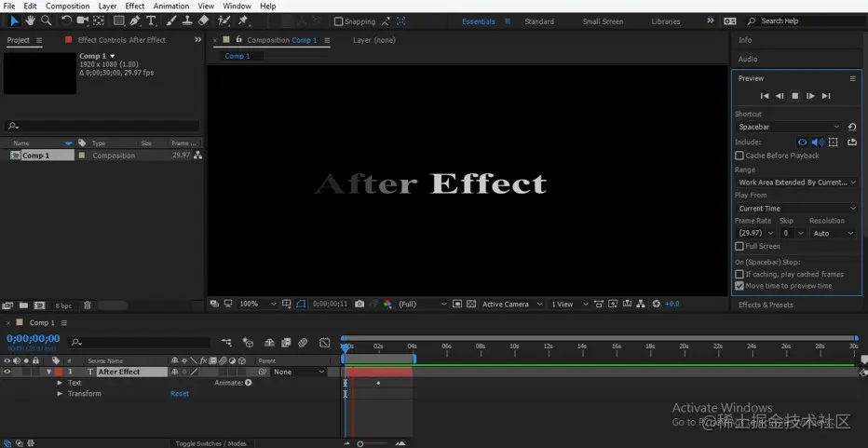Viewport: 868px width, 448px height.
Task: Open the Effect Controls After Effect tab
Action: coord(122,40)
